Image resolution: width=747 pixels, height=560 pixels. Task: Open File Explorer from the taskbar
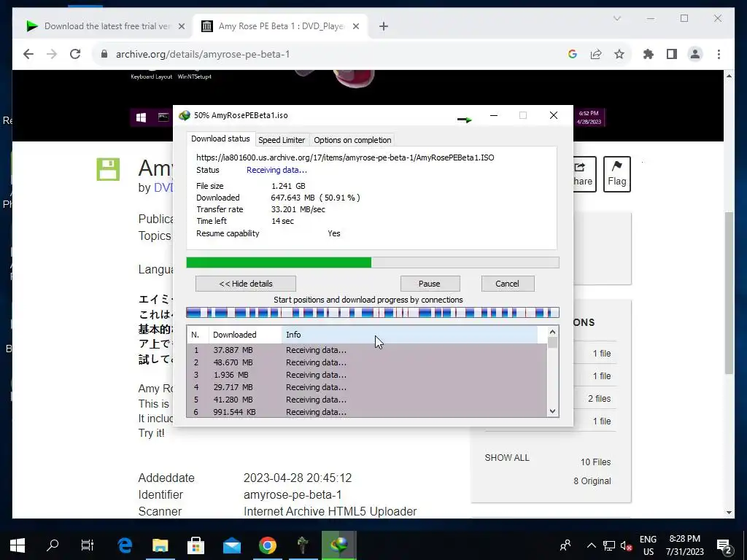point(160,545)
